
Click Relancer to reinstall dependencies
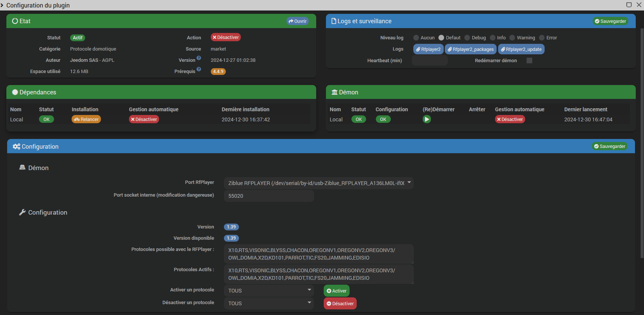[86, 119]
